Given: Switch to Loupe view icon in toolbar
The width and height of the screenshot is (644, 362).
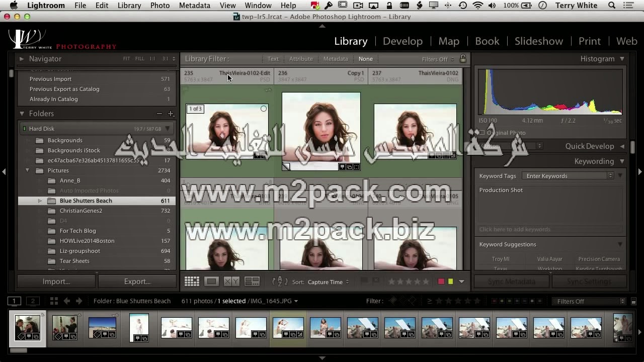Looking at the screenshot, I should click(x=211, y=282).
